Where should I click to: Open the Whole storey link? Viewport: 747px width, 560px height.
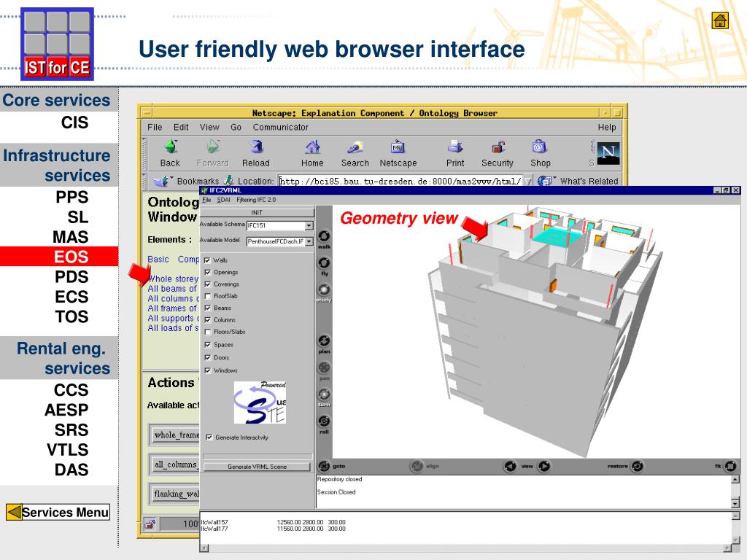[x=173, y=279]
